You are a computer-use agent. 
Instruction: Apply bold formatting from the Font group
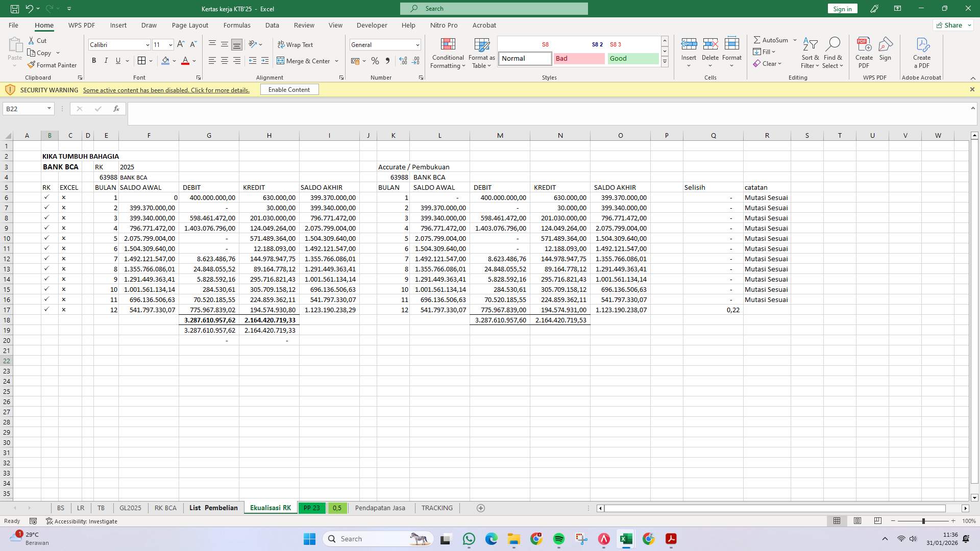(x=94, y=61)
